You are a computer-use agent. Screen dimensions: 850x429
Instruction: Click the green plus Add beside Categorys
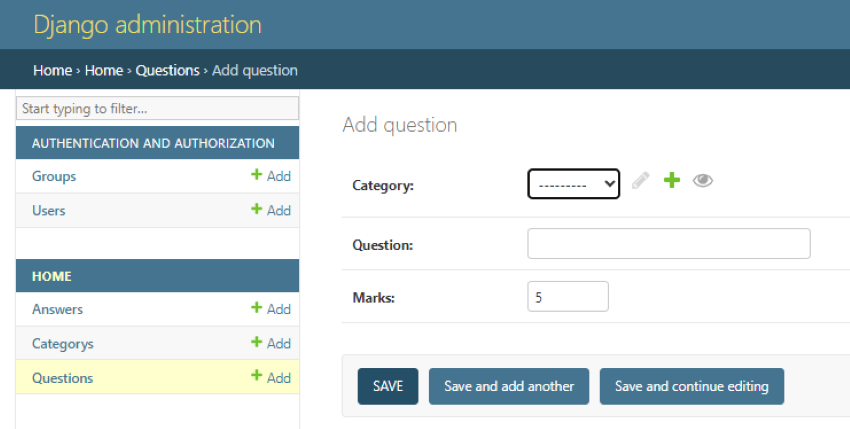pyautogui.click(x=271, y=343)
